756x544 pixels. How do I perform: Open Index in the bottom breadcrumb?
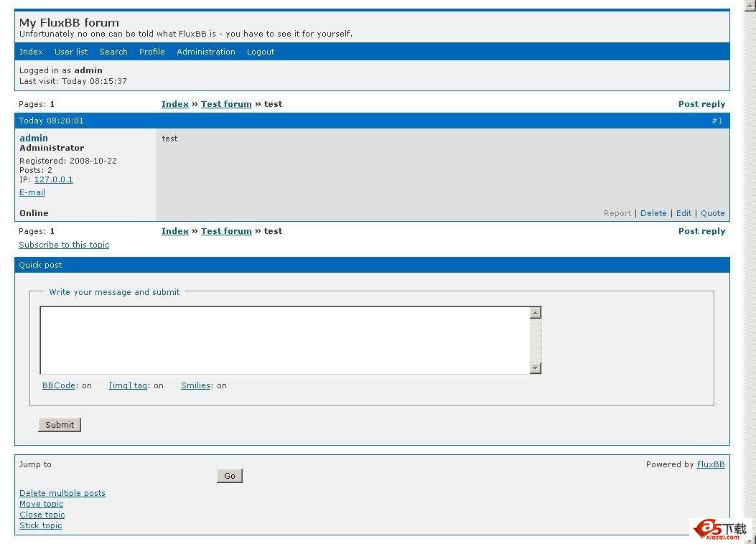[175, 231]
